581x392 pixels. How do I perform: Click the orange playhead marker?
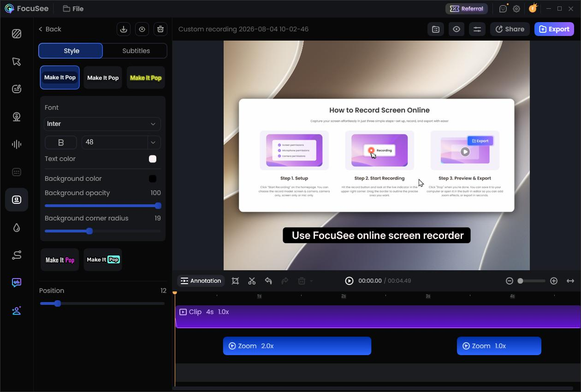tap(175, 292)
